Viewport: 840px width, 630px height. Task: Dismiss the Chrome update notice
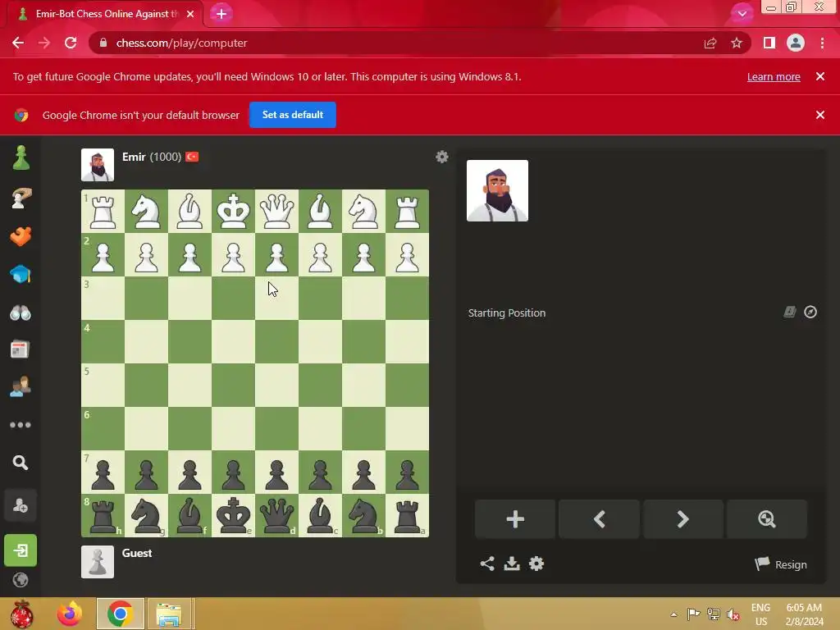[x=819, y=76]
